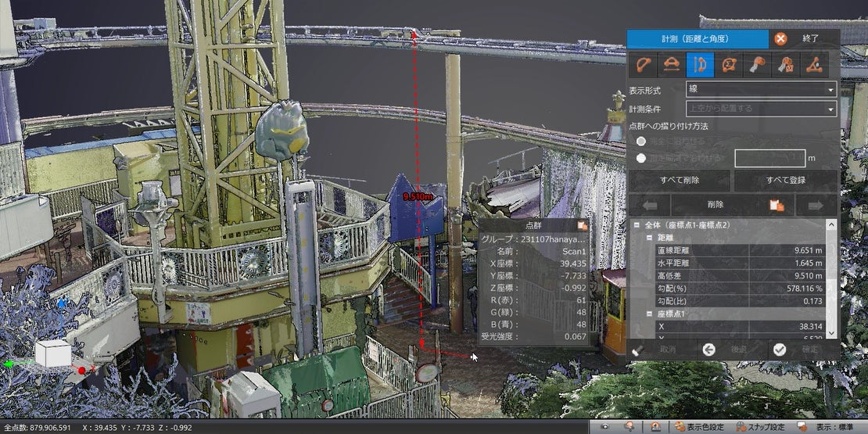
Task: Select the fourth circular measurement tool icon
Action: tap(729, 65)
